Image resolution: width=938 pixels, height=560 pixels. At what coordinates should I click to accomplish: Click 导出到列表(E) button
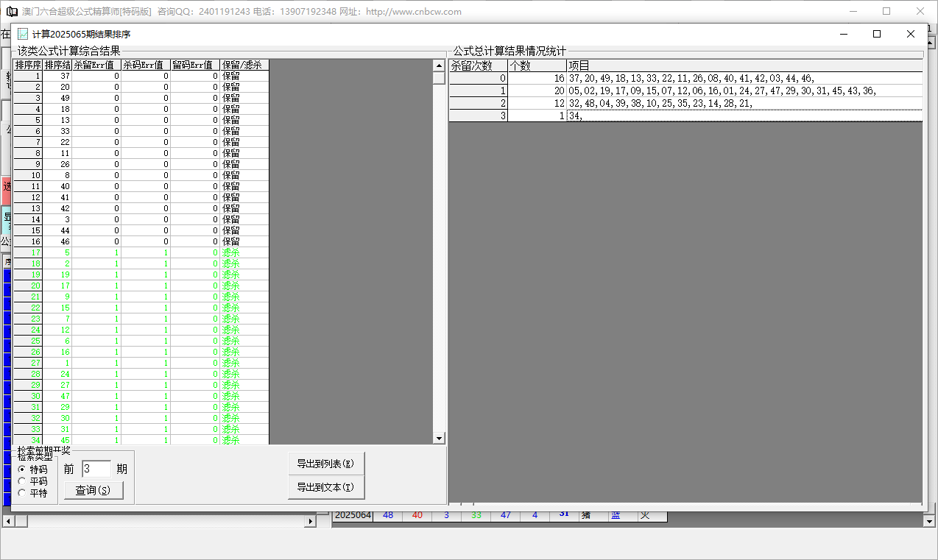coord(325,464)
